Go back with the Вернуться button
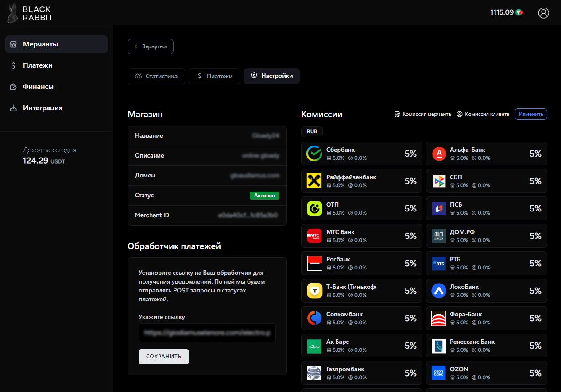 click(151, 46)
